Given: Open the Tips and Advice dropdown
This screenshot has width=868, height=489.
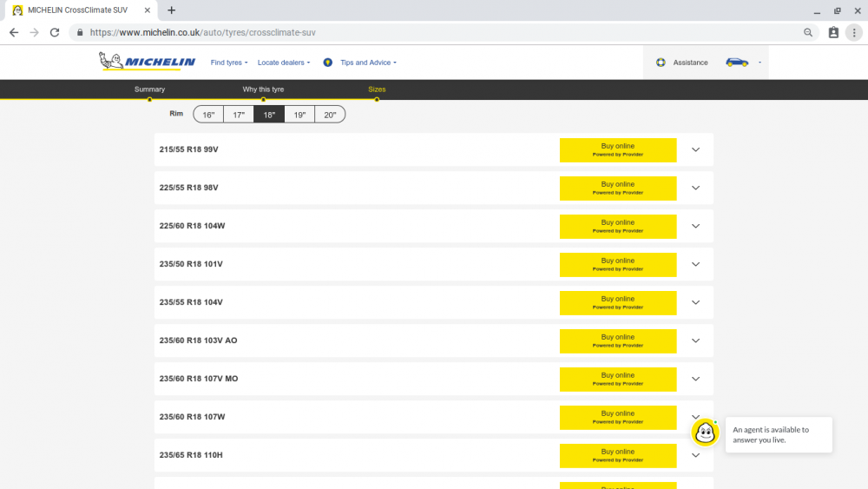Looking at the screenshot, I should [x=368, y=63].
